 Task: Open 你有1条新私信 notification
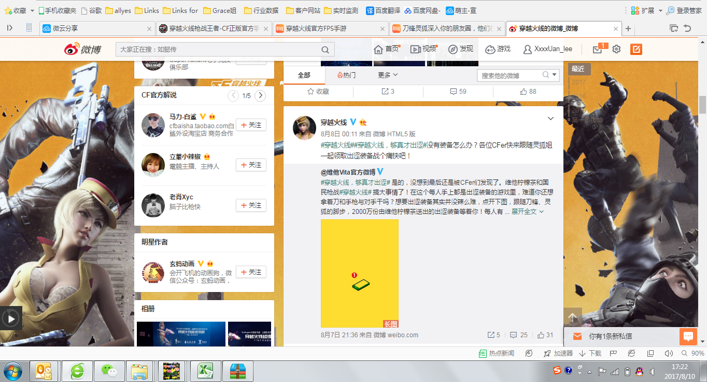tap(611, 336)
